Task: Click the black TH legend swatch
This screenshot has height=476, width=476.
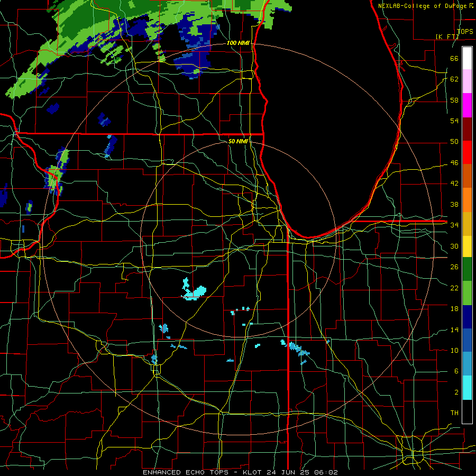Action: [x=467, y=411]
